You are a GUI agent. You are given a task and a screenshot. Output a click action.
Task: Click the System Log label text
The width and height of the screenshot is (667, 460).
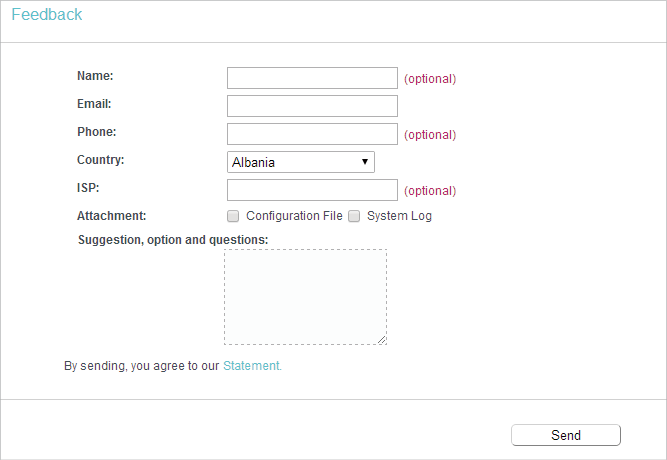[x=399, y=216]
